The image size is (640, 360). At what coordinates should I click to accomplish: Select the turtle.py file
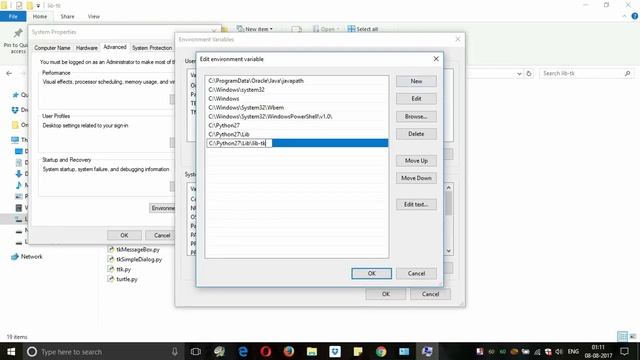(x=123, y=279)
